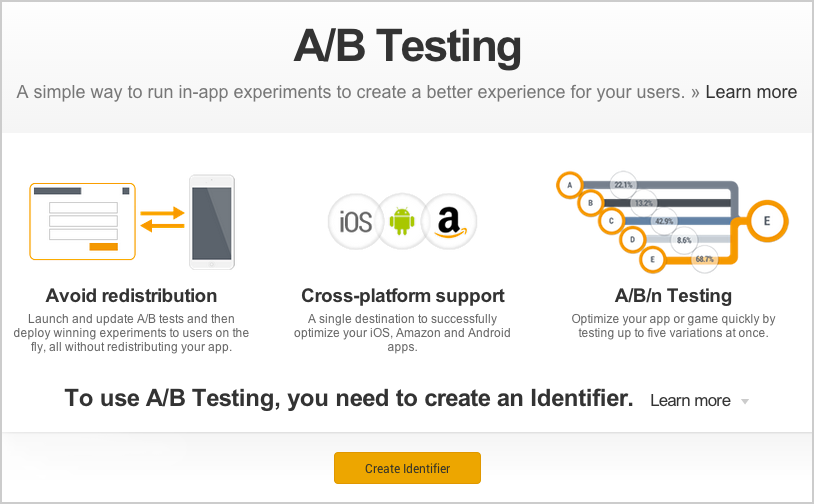The image size is (814, 504).
Task: Click the green Android robot icon
Action: [402, 222]
